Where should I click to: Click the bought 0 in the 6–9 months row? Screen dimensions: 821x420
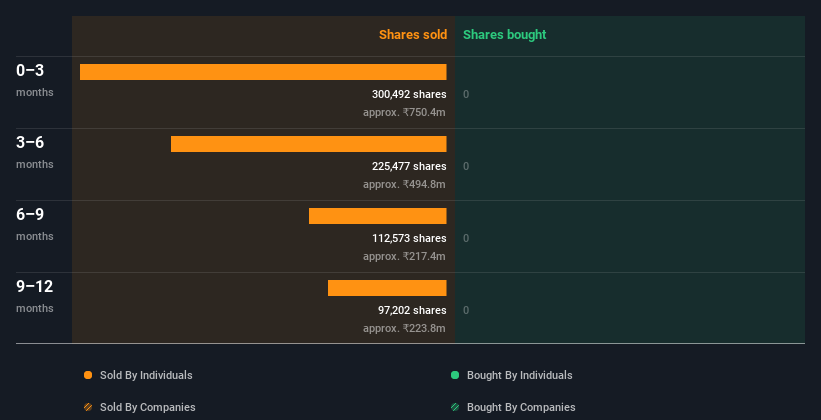[466, 239]
